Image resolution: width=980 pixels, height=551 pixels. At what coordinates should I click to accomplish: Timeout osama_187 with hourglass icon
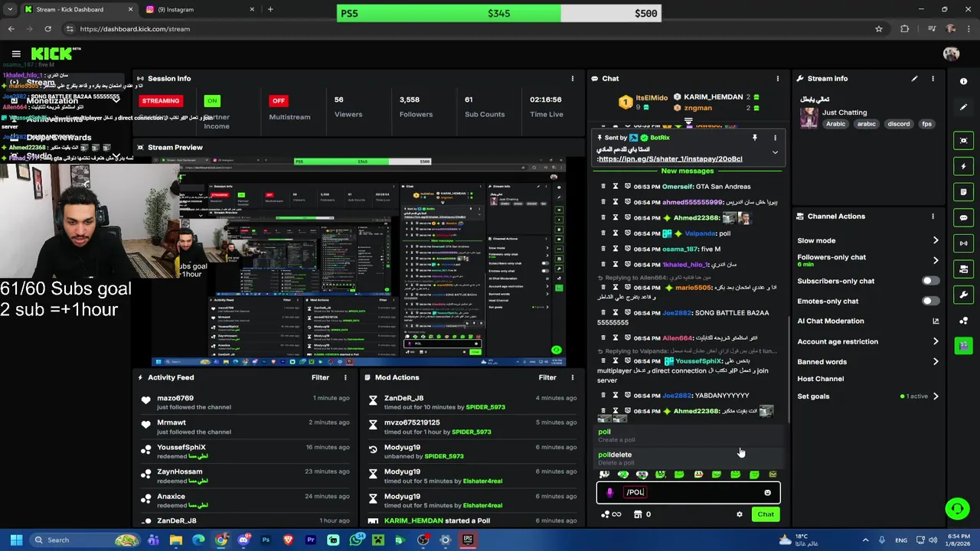[615, 249]
